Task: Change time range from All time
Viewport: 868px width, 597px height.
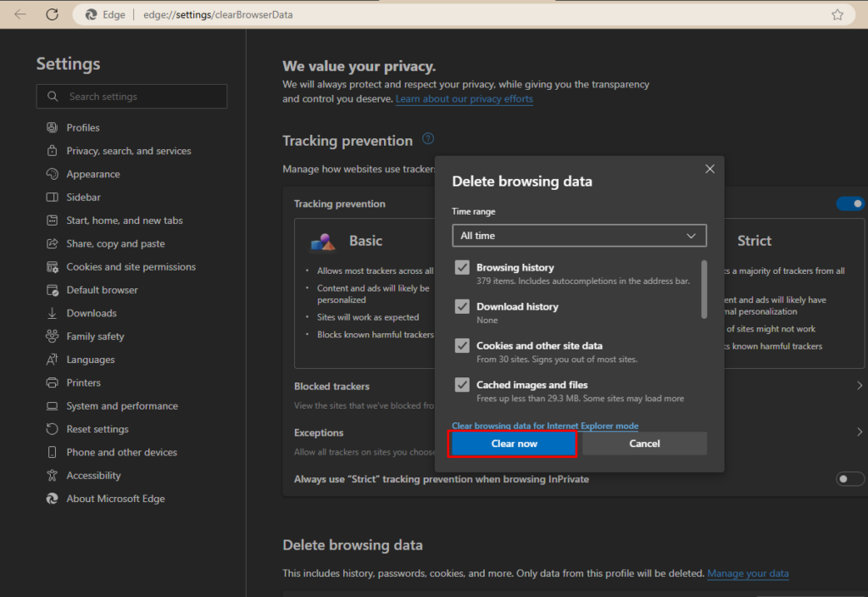Action: coord(579,235)
